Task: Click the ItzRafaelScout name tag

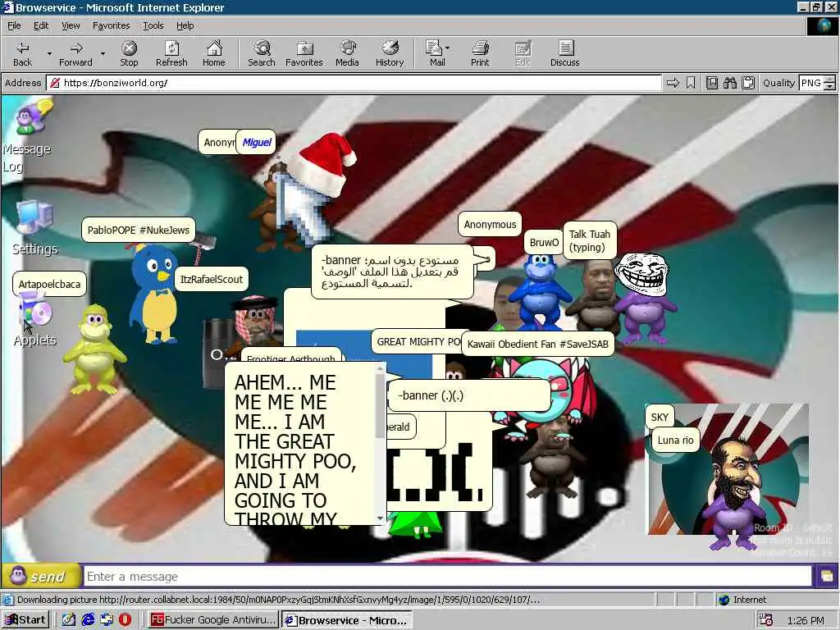Action: point(211,279)
